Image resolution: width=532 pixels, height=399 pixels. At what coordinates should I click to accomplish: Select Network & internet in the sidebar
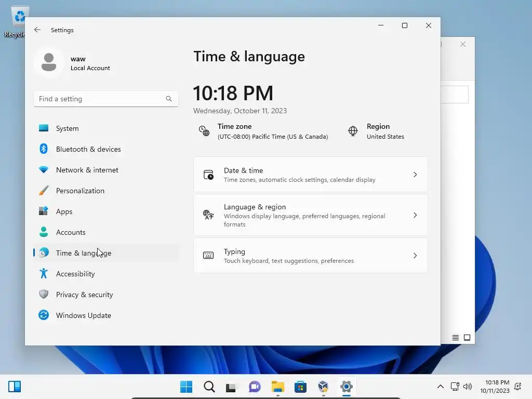(x=106, y=170)
